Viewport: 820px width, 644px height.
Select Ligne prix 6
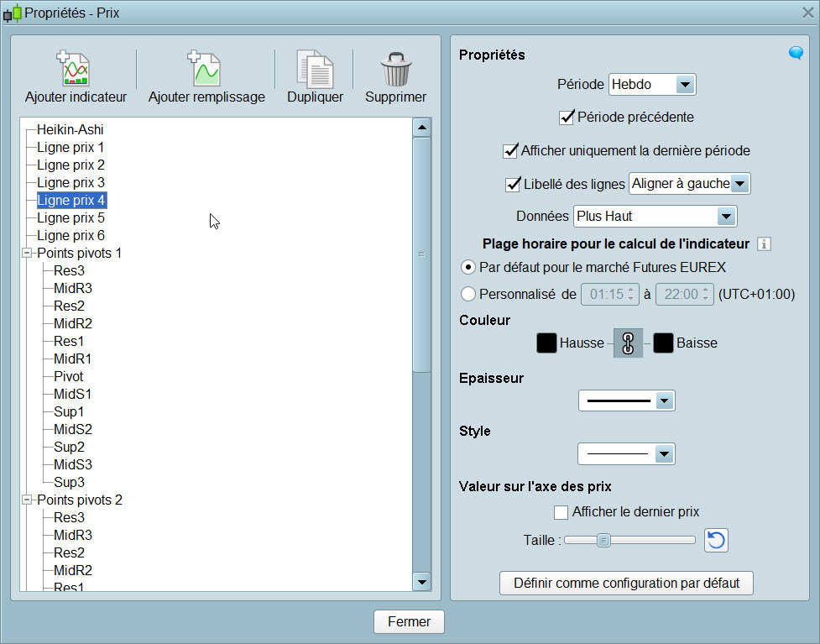pyautogui.click(x=71, y=235)
